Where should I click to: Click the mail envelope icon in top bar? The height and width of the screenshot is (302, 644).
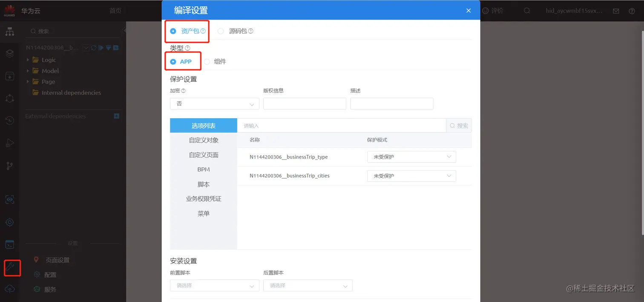616,11
